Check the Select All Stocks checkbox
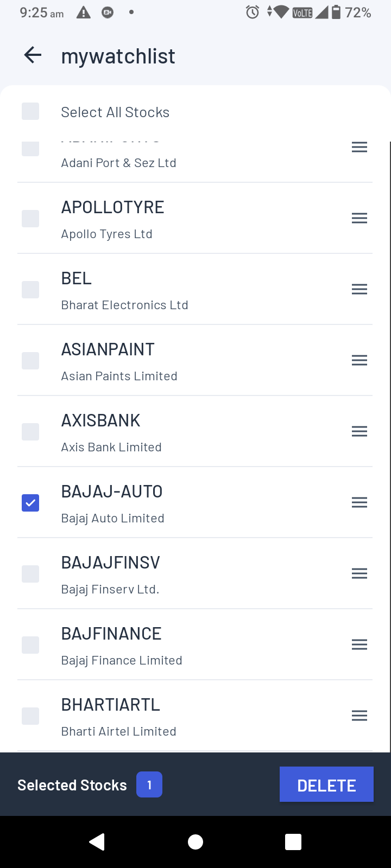The width and height of the screenshot is (391, 868). pos(30,111)
